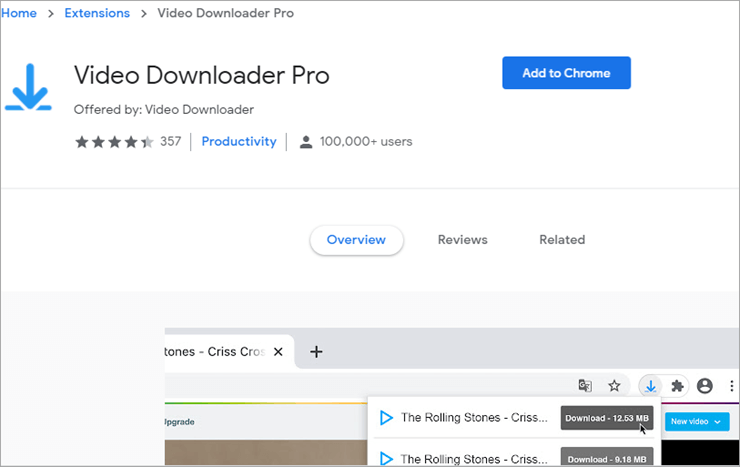Close the Criss Cross browser tab
740x467 pixels.
(278, 351)
